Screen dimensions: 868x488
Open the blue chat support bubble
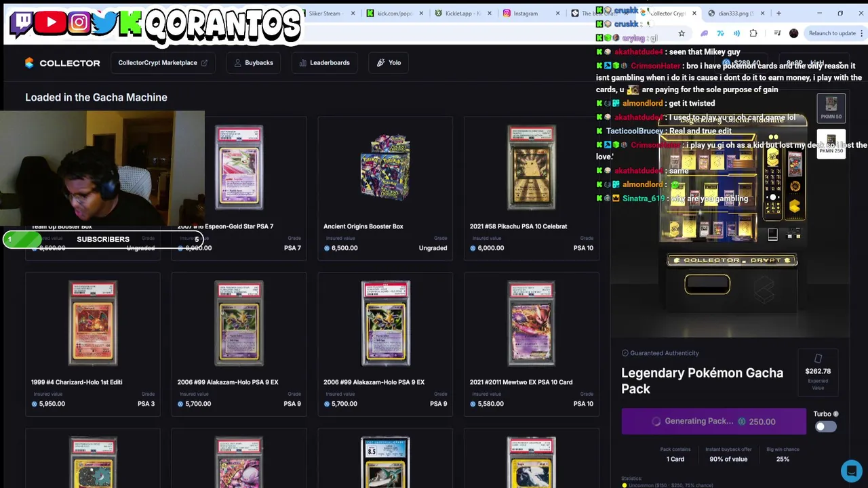tap(851, 470)
